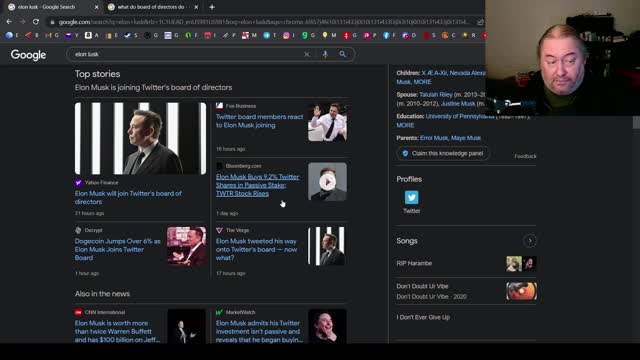Open the new tab plus button
Viewport: 640px width, 360px height.
[x=212, y=7]
